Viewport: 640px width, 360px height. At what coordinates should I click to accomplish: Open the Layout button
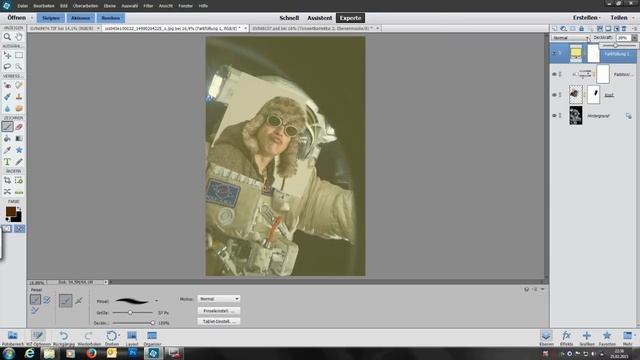click(x=131, y=338)
